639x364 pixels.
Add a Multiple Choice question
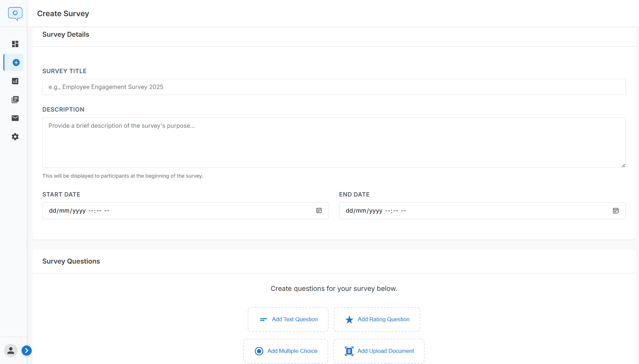tap(286, 351)
